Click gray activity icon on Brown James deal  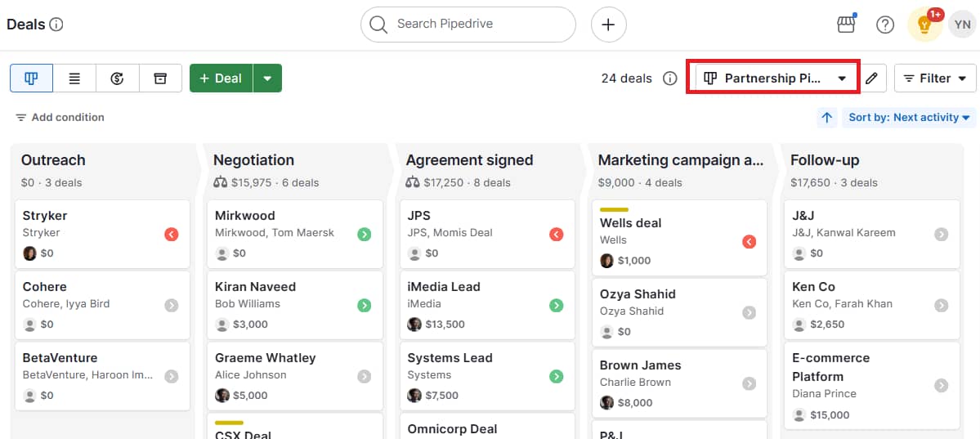(750, 384)
